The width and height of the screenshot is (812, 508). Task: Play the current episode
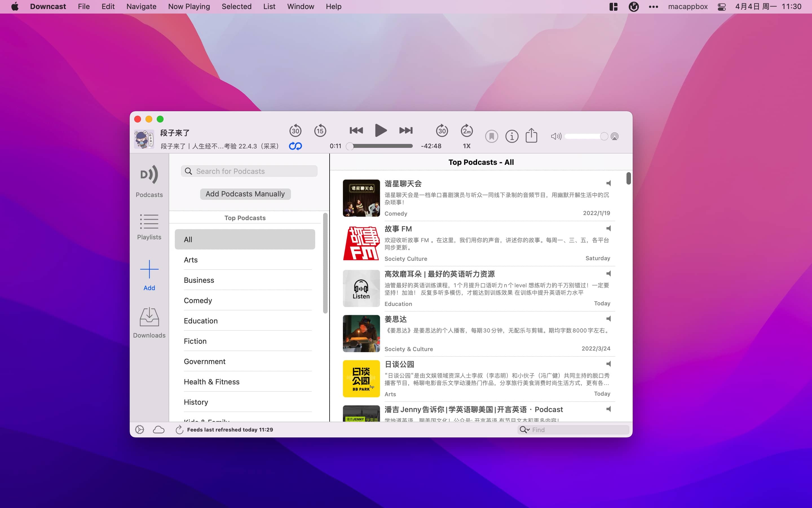click(x=381, y=130)
